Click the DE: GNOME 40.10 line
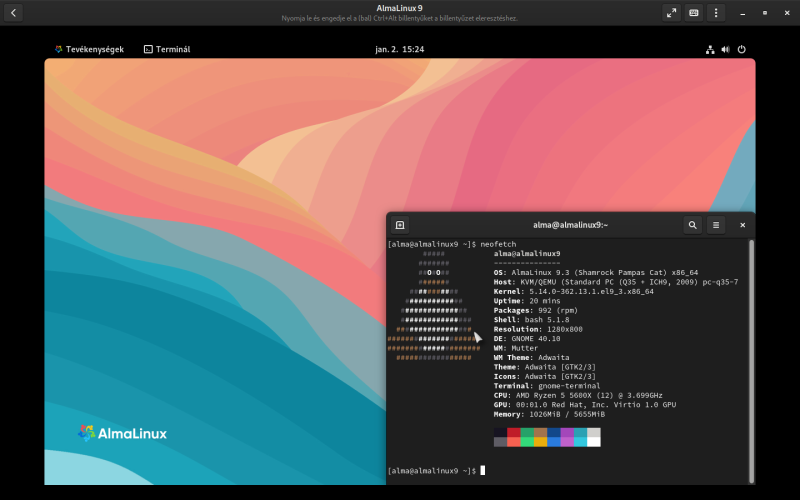The width and height of the screenshot is (800, 500). (x=527, y=339)
